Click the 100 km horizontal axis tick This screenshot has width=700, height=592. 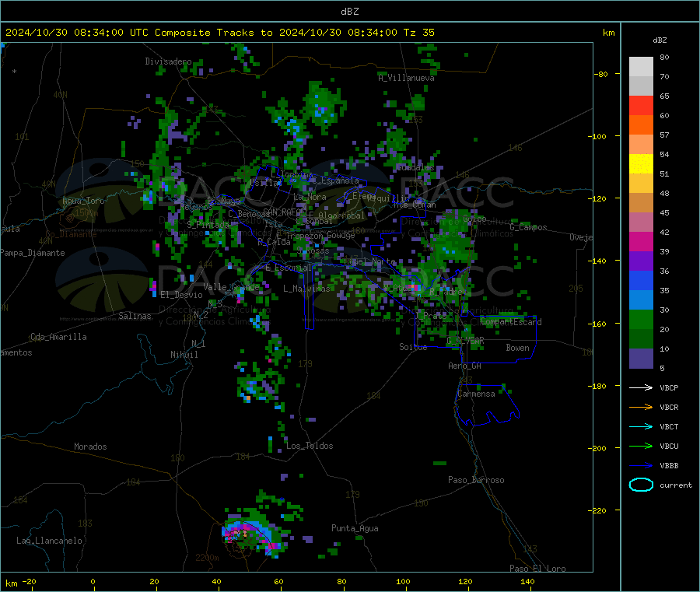[x=403, y=581]
